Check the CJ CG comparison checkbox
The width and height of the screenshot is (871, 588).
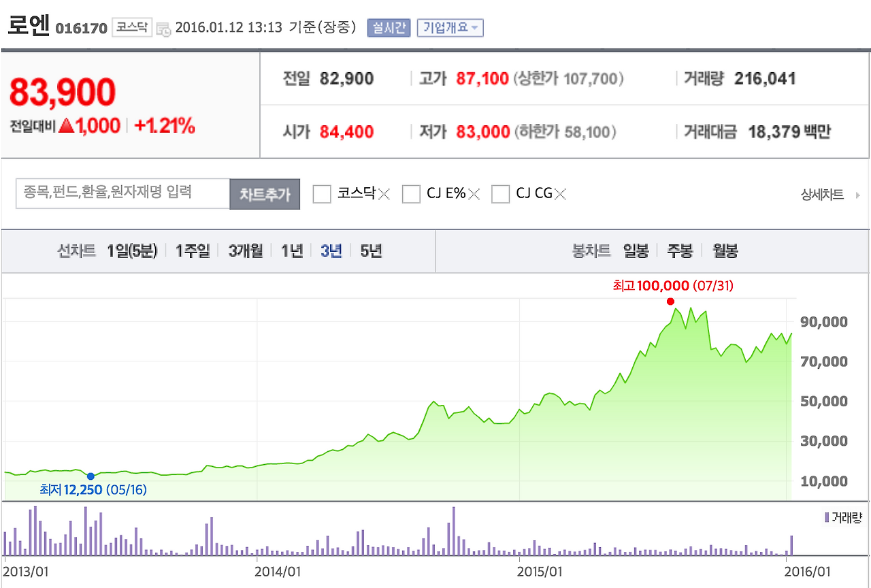(502, 194)
